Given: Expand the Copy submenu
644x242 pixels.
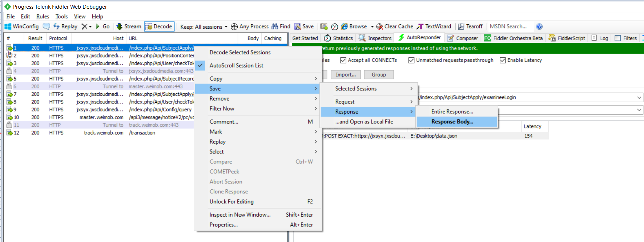Looking at the screenshot, I should point(258,79).
